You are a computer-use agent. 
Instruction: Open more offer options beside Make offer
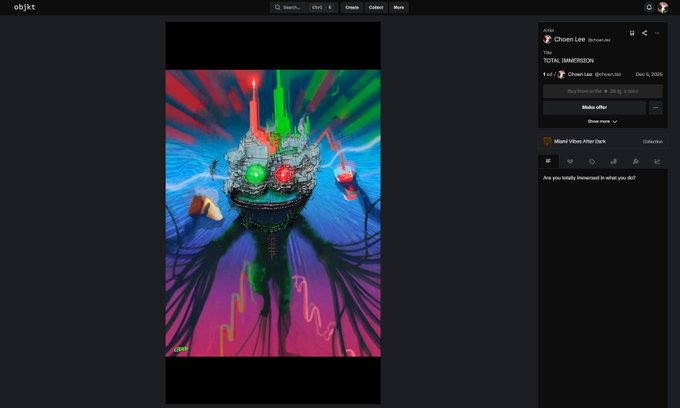click(655, 108)
